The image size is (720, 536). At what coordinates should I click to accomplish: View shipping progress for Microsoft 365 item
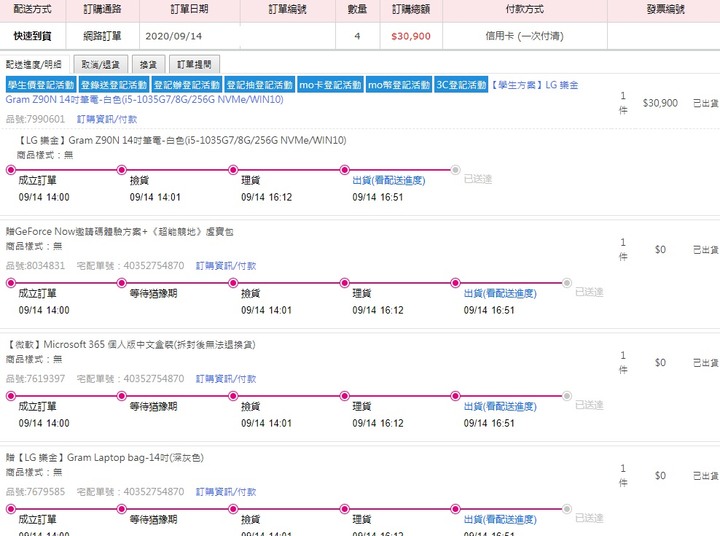(x=500, y=406)
